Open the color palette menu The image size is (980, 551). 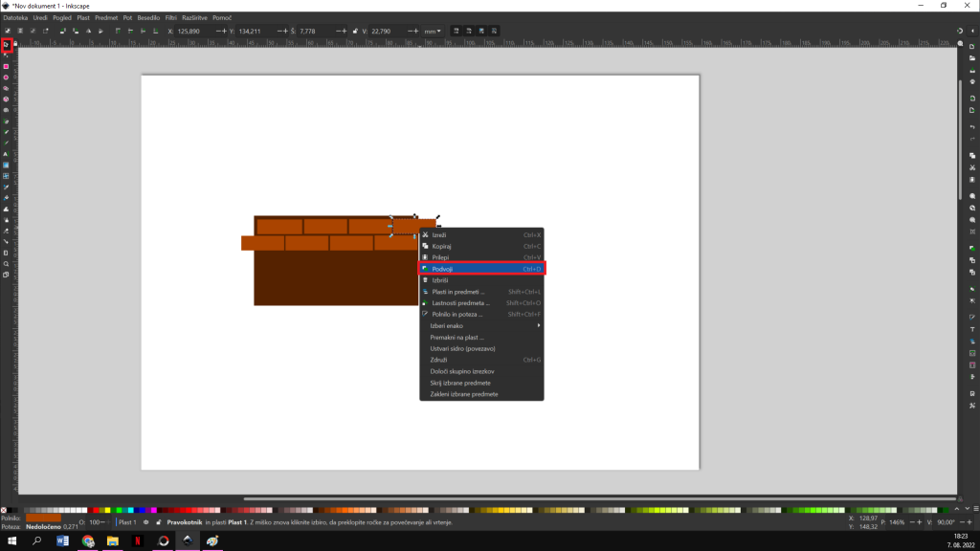point(975,510)
